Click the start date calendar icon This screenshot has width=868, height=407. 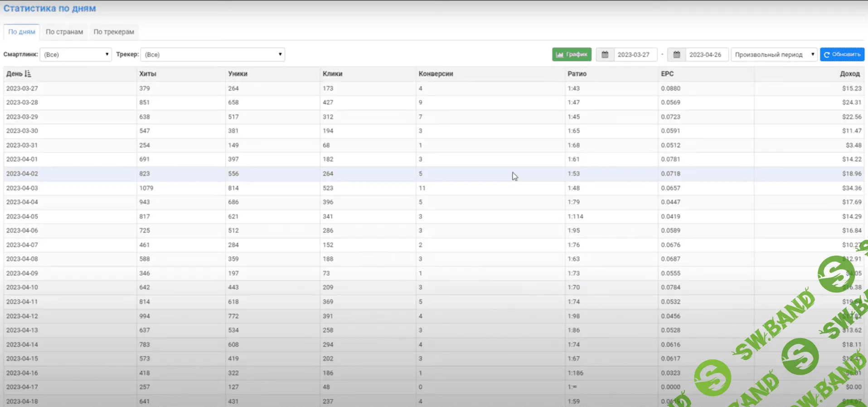pos(605,55)
